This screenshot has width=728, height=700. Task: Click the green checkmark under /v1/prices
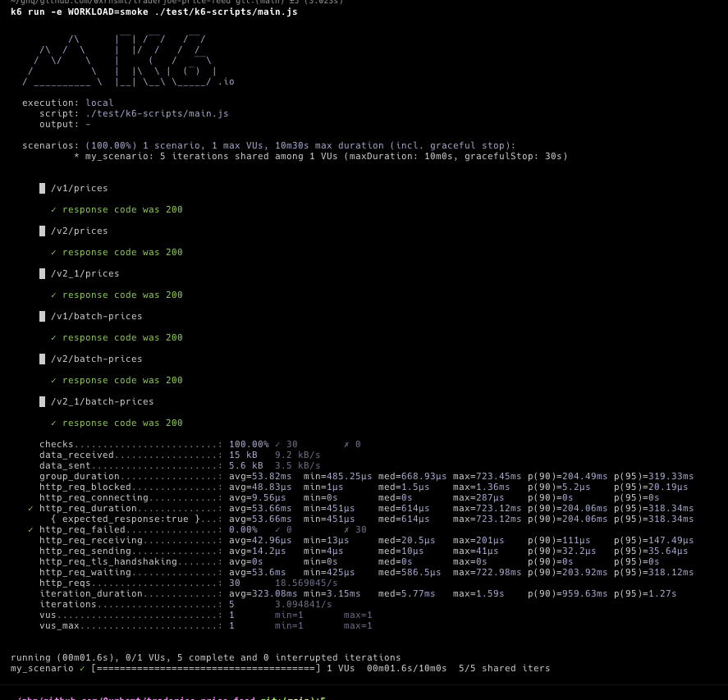53,210
